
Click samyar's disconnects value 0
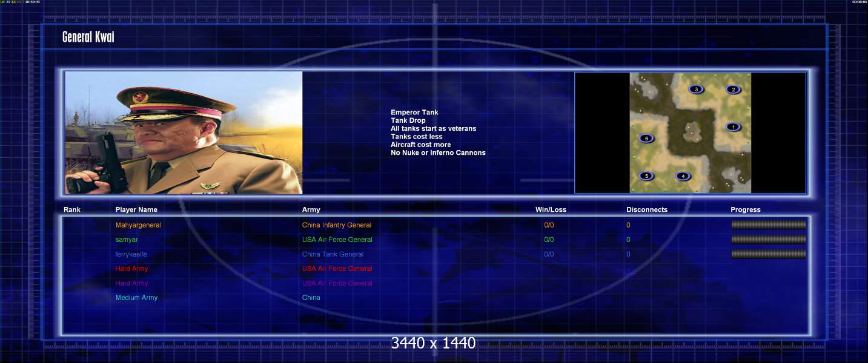[x=628, y=240]
